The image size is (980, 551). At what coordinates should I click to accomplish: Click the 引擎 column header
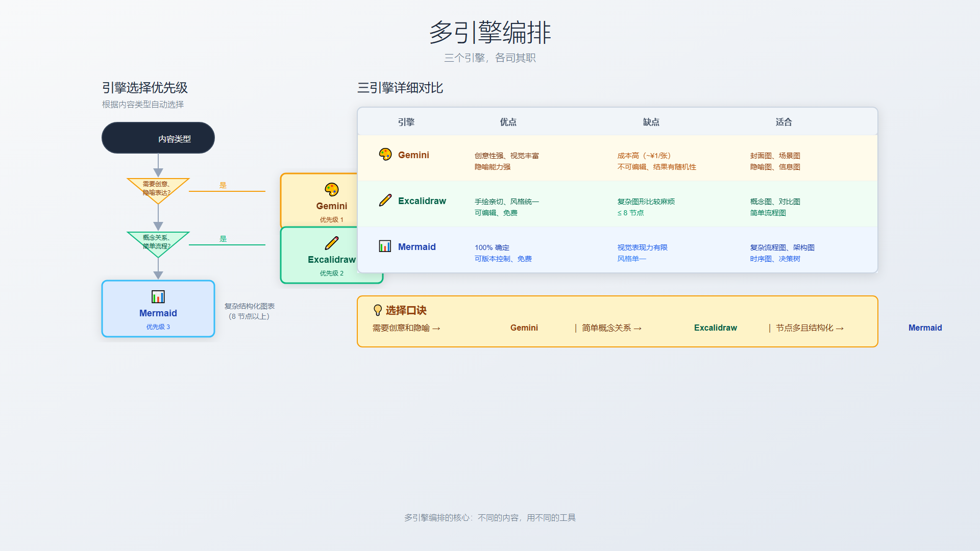click(406, 122)
